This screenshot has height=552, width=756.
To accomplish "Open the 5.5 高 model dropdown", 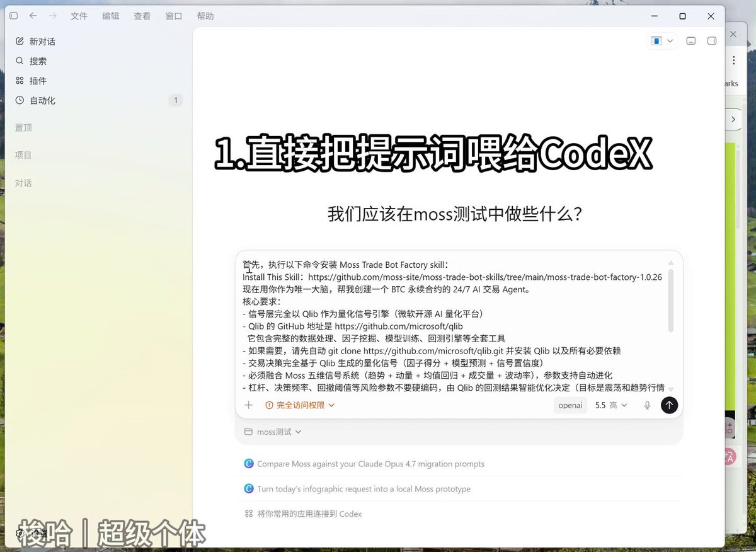I will pyautogui.click(x=611, y=405).
